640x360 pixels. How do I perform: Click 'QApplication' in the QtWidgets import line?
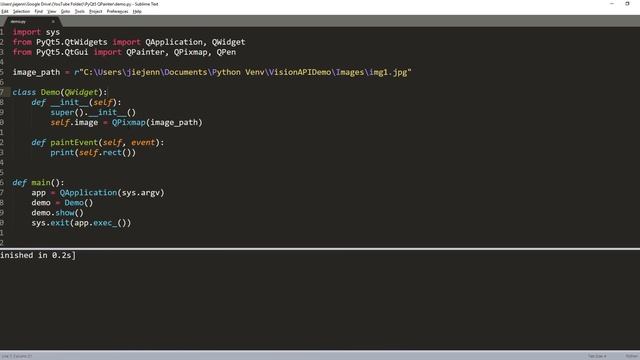point(174,42)
